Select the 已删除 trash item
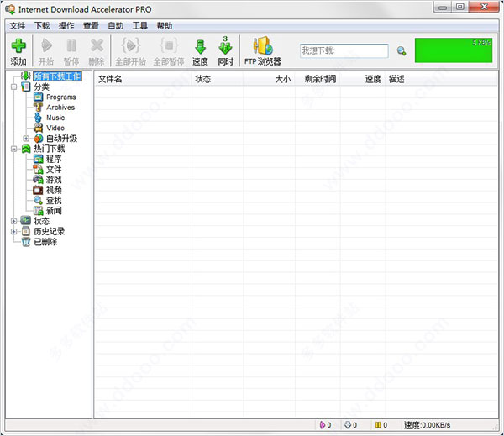Image resolution: width=504 pixels, height=436 pixels. (45, 241)
